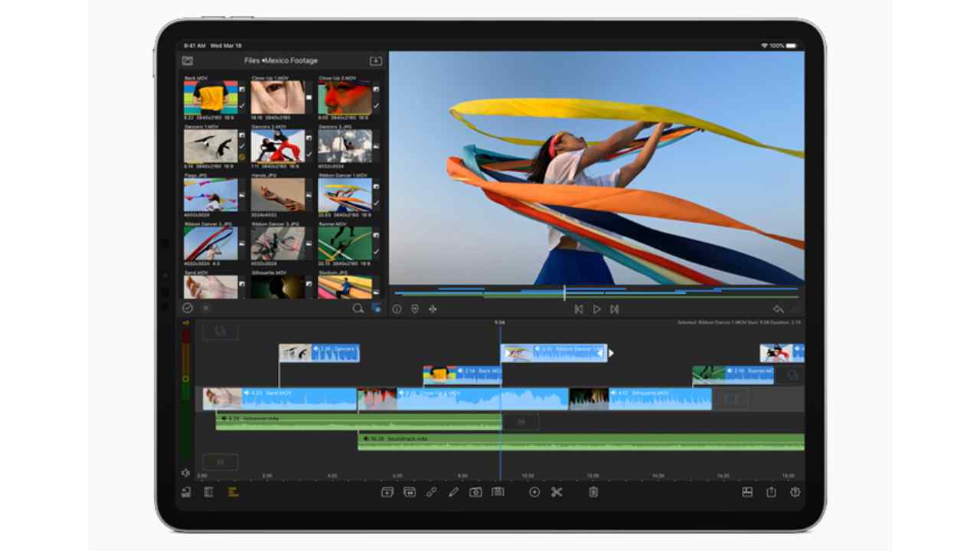Select the Sand.MOV thumbnail
Image resolution: width=980 pixels, height=551 pixels.
(x=211, y=288)
